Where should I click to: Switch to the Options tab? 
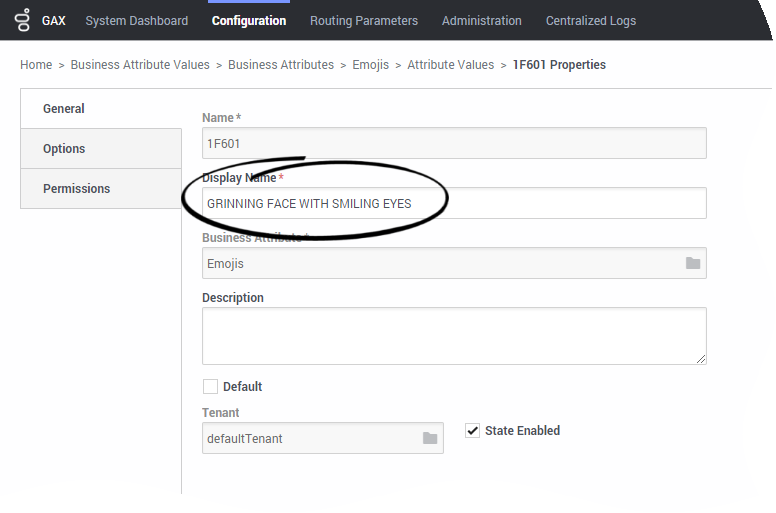click(x=64, y=149)
